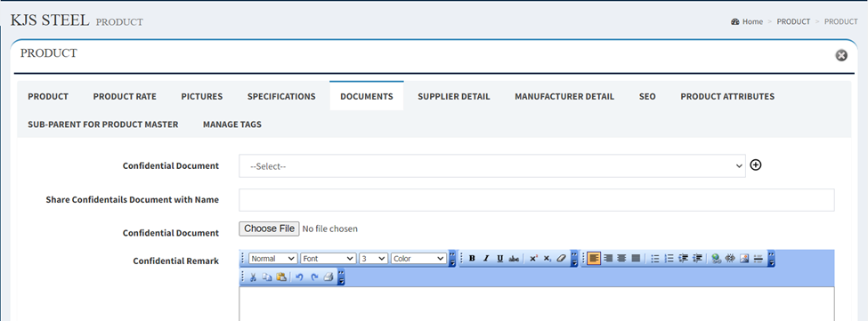Image resolution: width=868 pixels, height=321 pixels.
Task: Expand overflow arrow after Color dropdown
Action: 452,258
